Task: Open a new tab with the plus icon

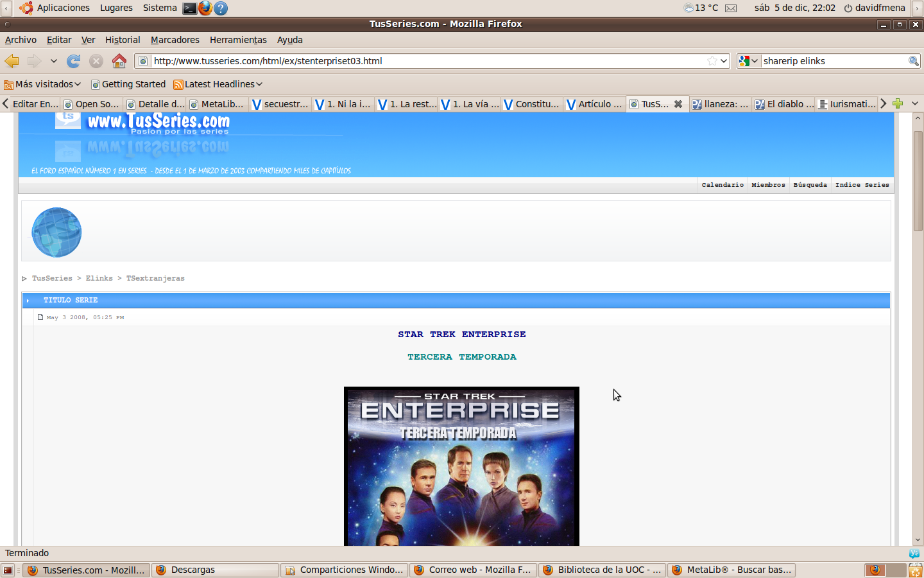Action: click(898, 103)
